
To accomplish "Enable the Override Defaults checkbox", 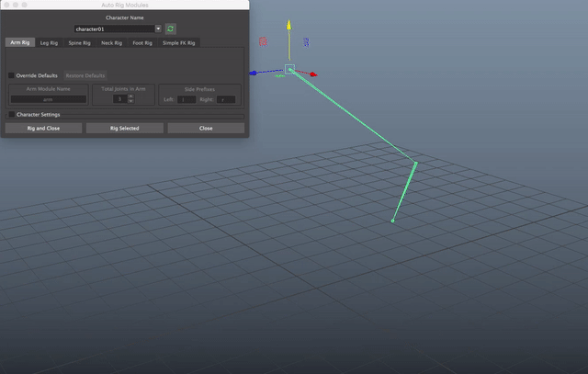I will point(11,75).
